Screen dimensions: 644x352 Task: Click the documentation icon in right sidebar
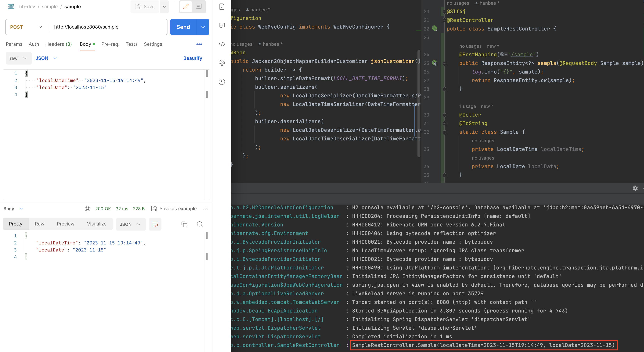point(222,7)
